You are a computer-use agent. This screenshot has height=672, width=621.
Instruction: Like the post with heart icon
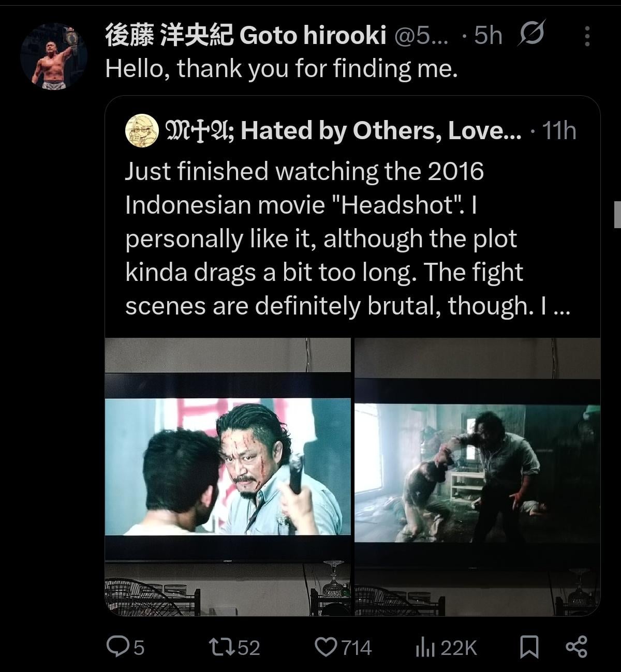[326, 647]
